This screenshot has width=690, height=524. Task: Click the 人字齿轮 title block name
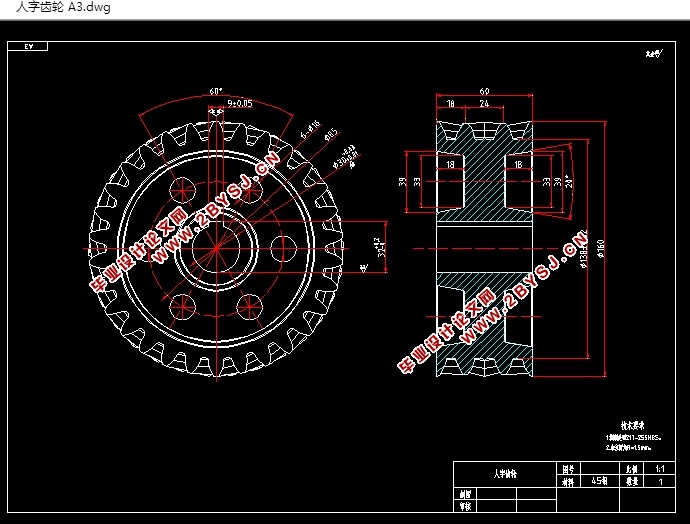(x=505, y=474)
